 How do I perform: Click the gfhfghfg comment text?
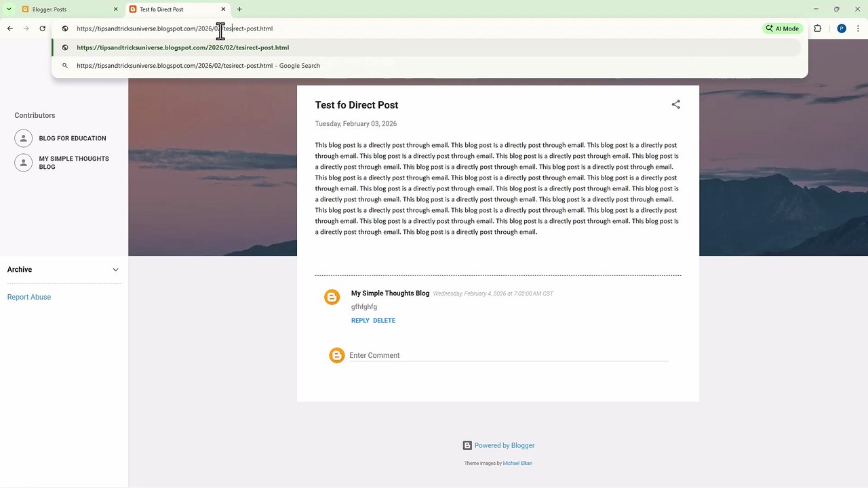(364, 307)
